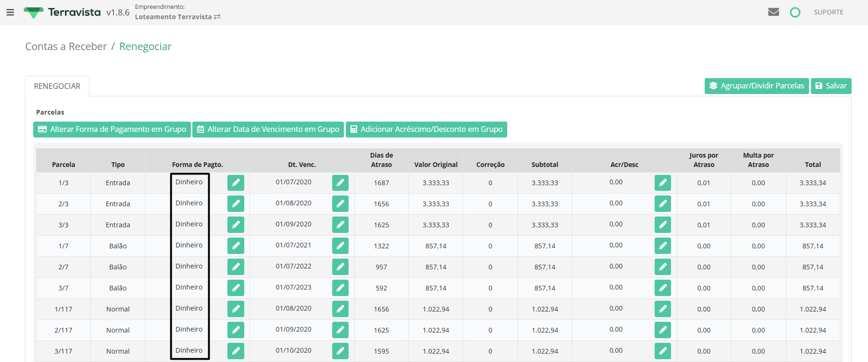Edit due date 01/07/2023 pencil
This screenshot has height=362, width=868.
340,288
